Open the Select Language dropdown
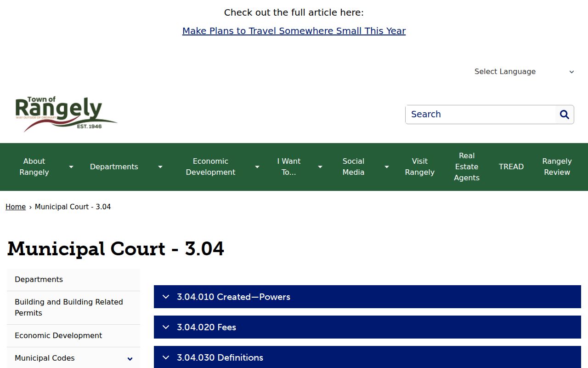Screen dimensions: 588x368 tap(524, 72)
